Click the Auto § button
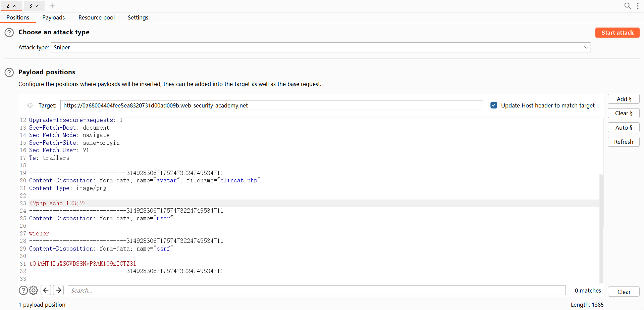The width and height of the screenshot is (644, 310). (624, 128)
